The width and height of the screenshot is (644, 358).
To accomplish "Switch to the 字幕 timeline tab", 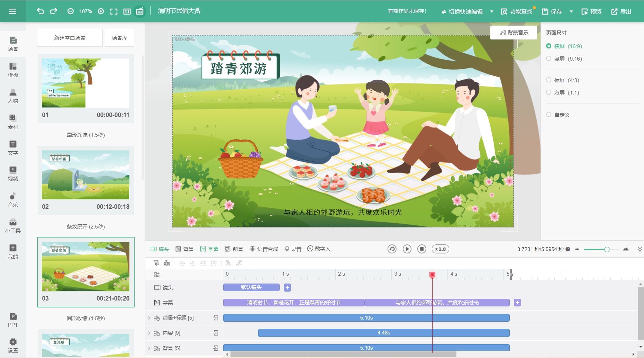I will coord(209,249).
